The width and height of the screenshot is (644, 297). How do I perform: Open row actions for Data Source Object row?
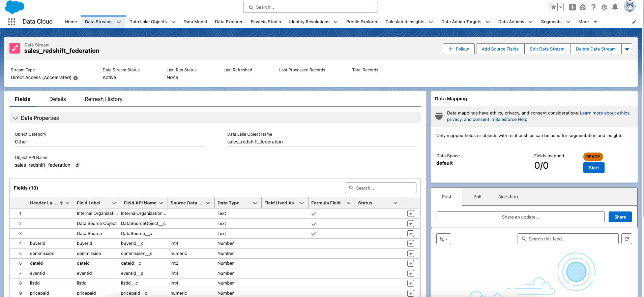point(411,224)
